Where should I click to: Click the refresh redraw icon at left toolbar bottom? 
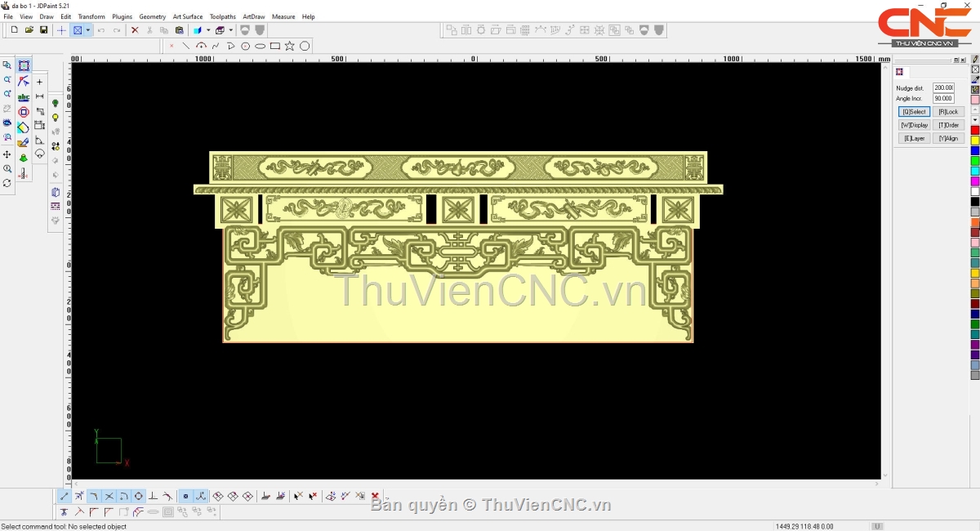click(7, 183)
